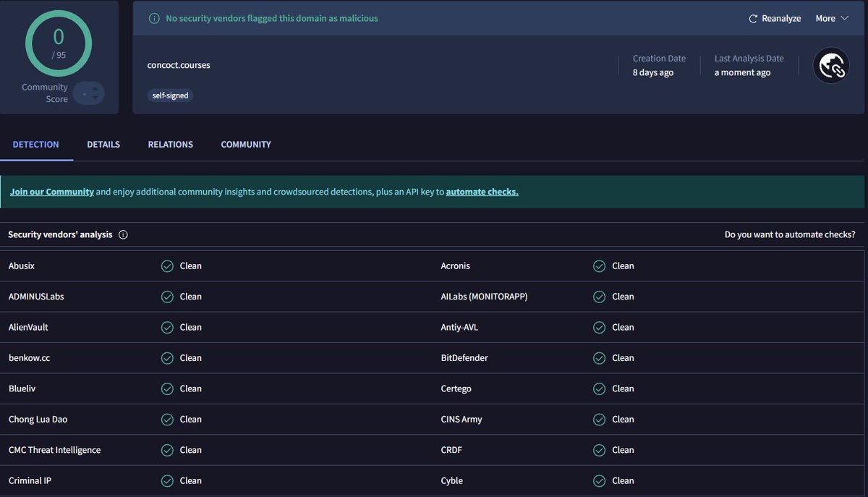Click the 'Clean' result text for BitDefender
This screenshot has width=868, height=497.
623,358
